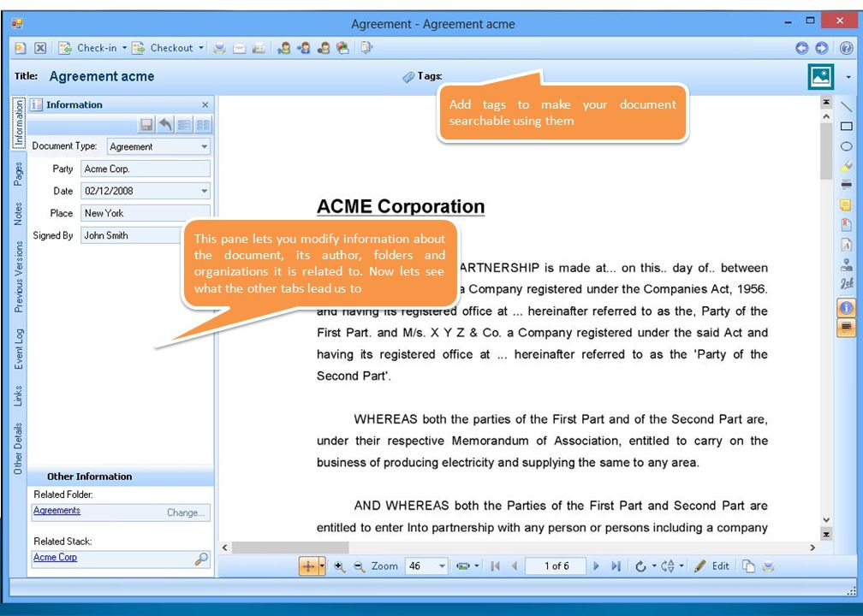The image size is (863, 616).
Task: Click the zoom in magnifier icon
Action: [340, 566]
